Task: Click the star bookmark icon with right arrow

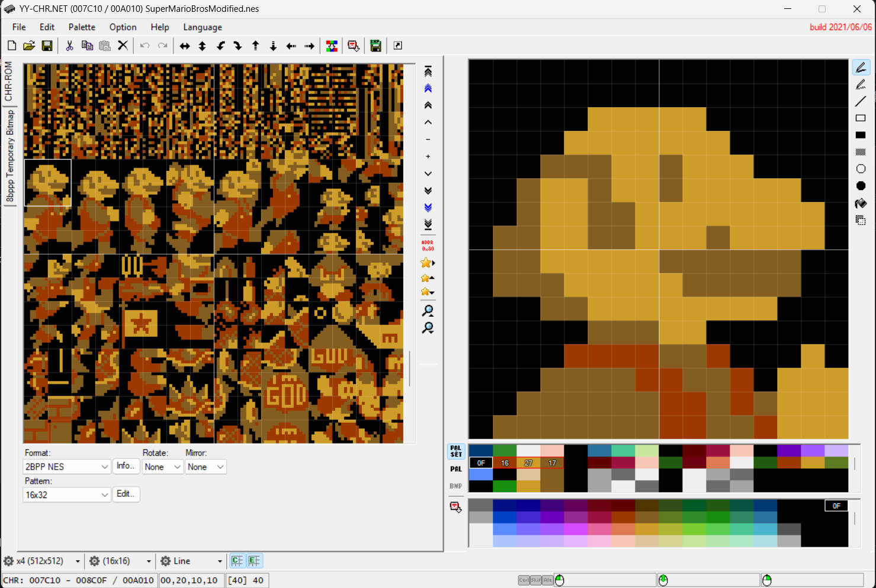Action: pyautogui.click(x=428, y=263)
